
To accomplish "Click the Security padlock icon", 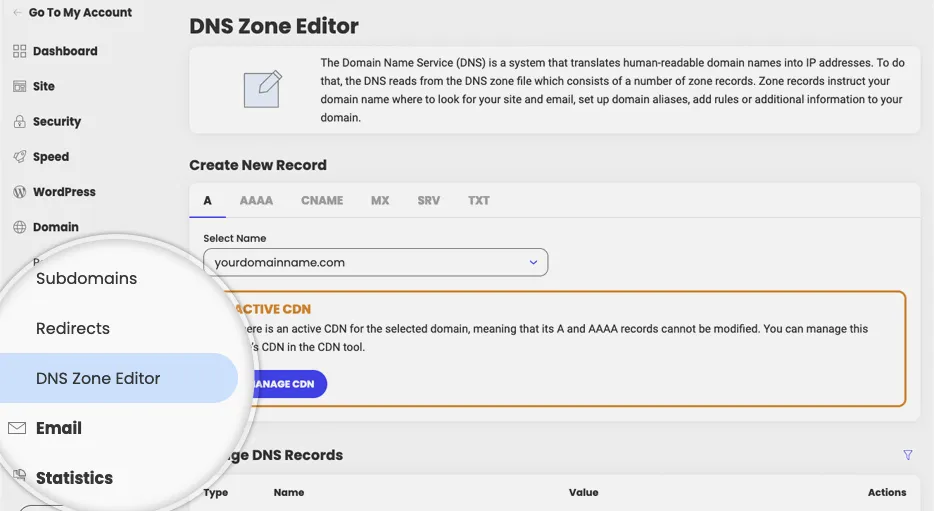I will (x=20, y=121).
